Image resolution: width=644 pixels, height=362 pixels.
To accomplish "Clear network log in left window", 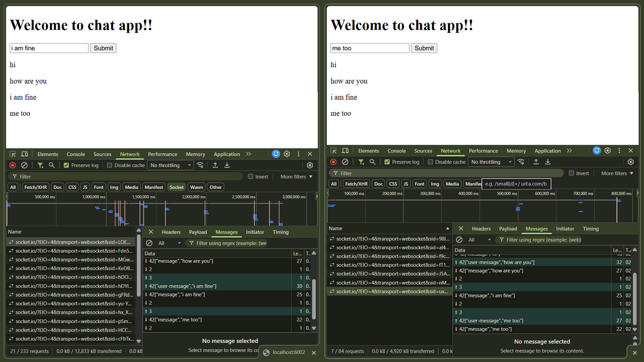I will coord(24,165).
